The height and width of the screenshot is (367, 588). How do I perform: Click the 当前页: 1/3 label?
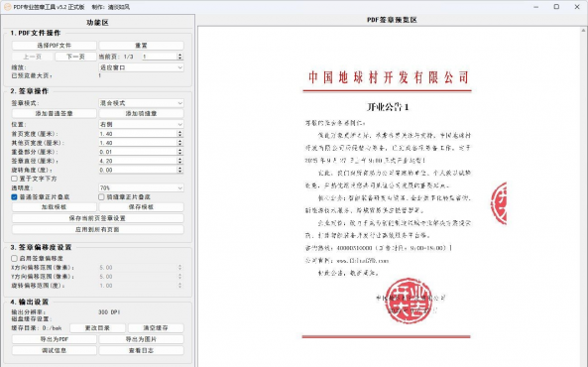116,57
